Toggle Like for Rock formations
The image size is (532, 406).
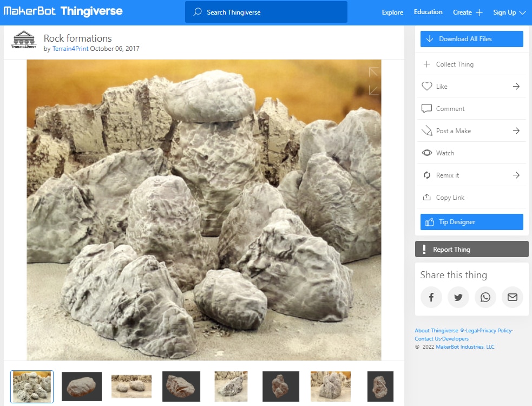[x=428, y=86]
